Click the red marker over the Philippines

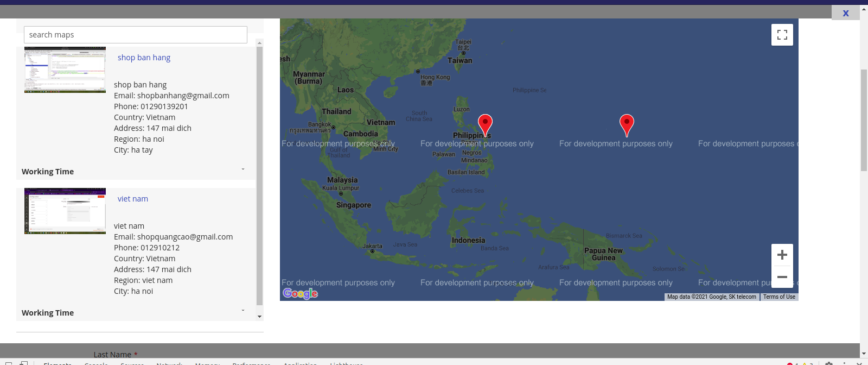485,124
